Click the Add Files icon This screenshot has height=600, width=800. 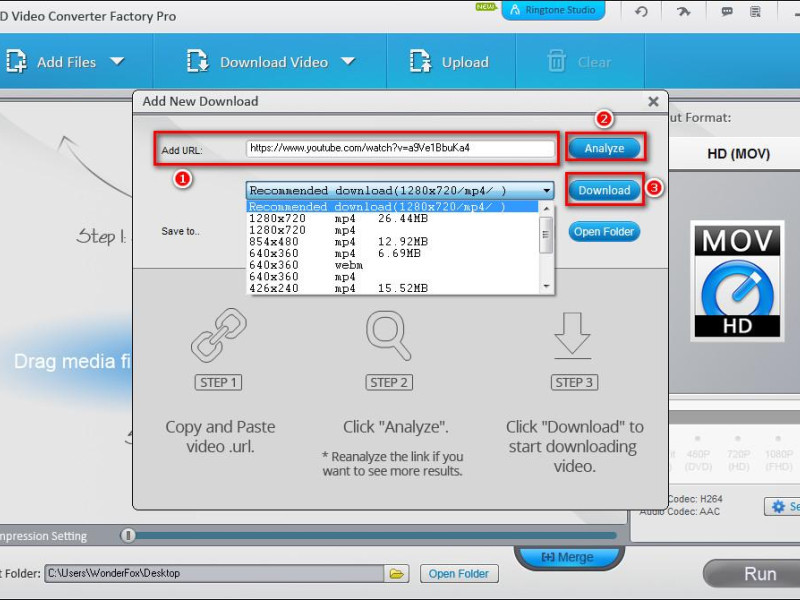(16, 61)
